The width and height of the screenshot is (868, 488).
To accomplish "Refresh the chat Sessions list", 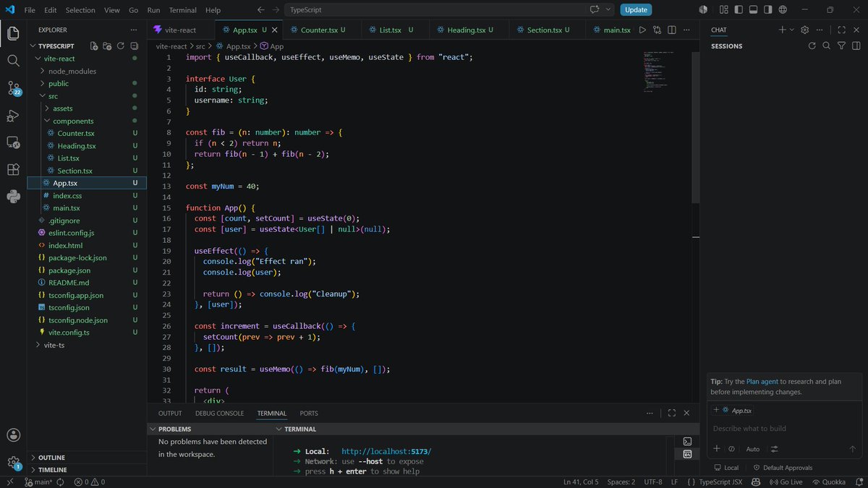I will click(x=812, y=46).
